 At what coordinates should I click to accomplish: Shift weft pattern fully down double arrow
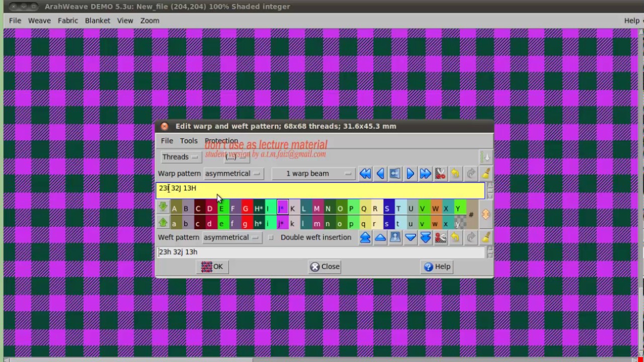(x=425, y=237)
